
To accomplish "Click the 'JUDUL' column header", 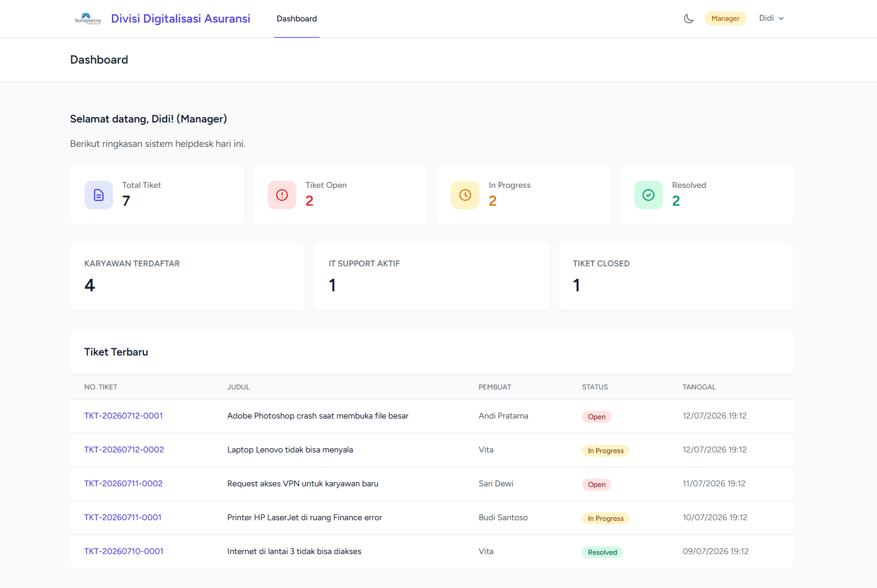I will [x=239, y=387].
